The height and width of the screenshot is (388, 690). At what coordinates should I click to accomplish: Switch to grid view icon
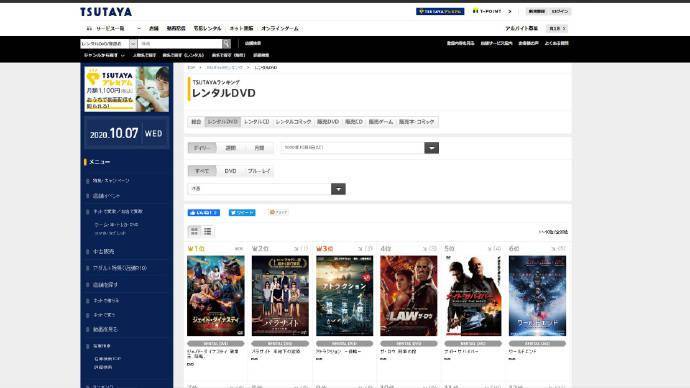[194, 231]
